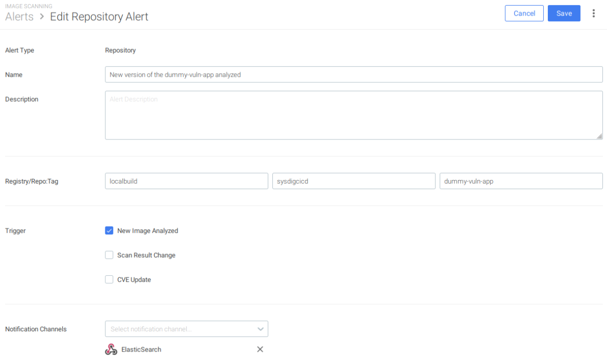Click the dummy-vuln-app tag field
The height and width of the screenshot is (364, 607).
click(x=521, y=181)
